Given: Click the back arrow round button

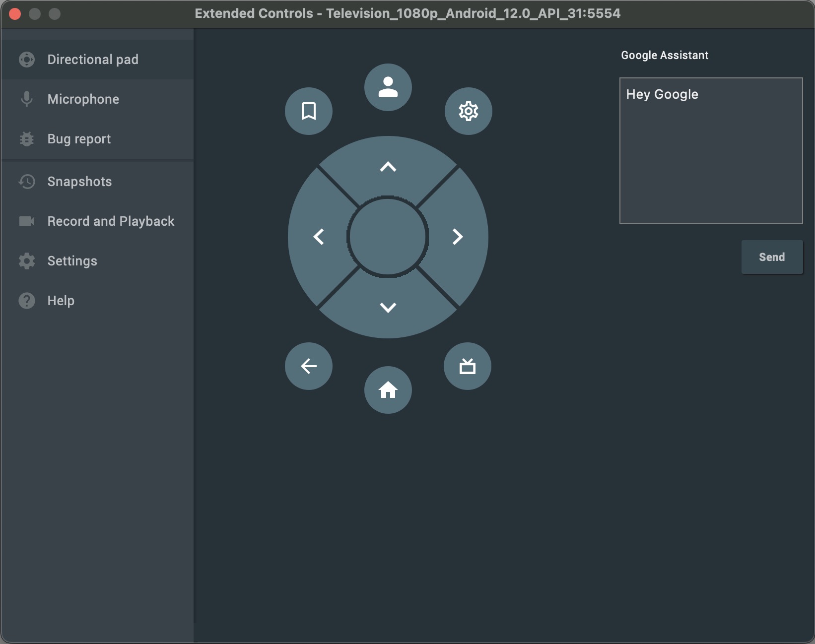Looking at the screenshot, I should click(309, 366).
